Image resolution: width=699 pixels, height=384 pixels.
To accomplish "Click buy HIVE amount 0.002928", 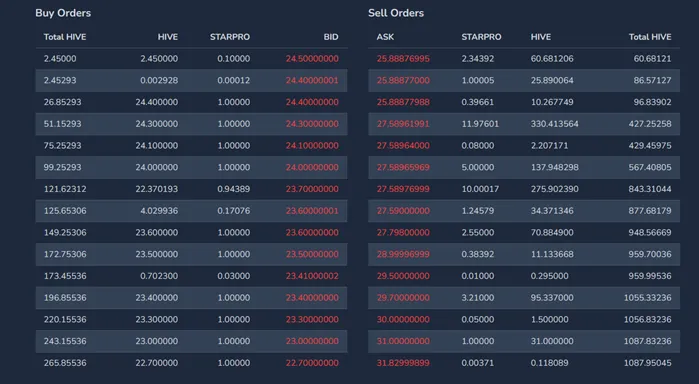I will click(159, 81).
